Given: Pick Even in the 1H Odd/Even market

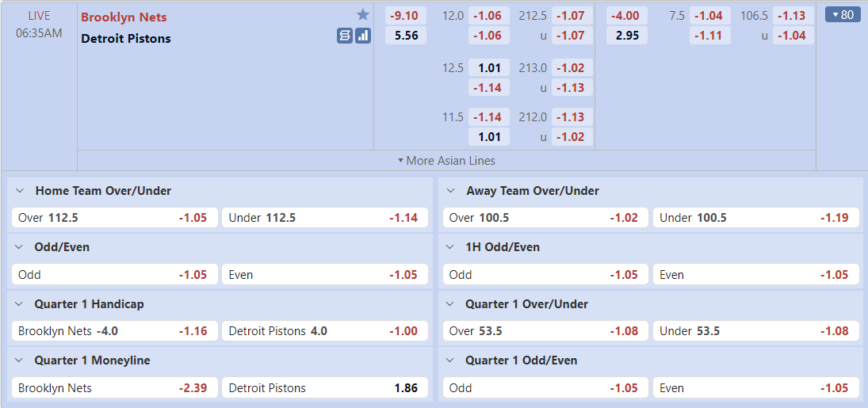Looking at the screenshot, I should coord(755,274).
